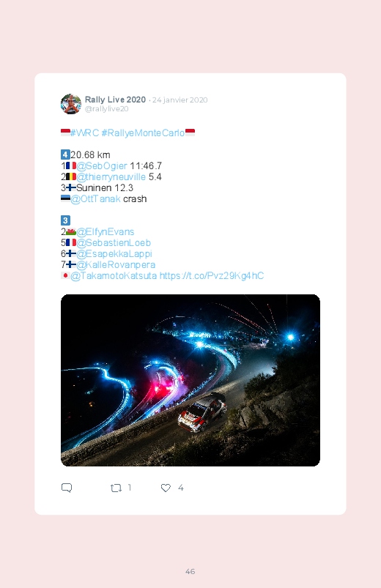The width and height of the screenshot is (381, 588).
Task: Open the #WRC hashtag
Action: point(84,133)
